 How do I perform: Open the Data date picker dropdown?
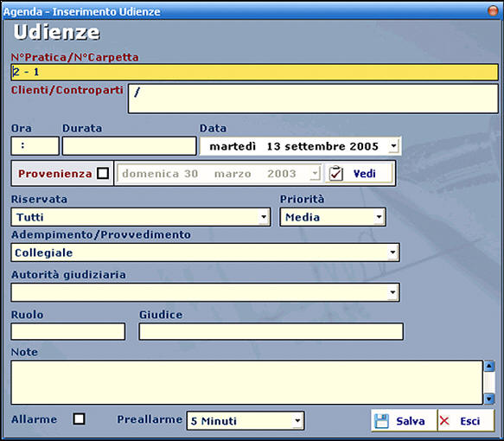tap(393, 146)
